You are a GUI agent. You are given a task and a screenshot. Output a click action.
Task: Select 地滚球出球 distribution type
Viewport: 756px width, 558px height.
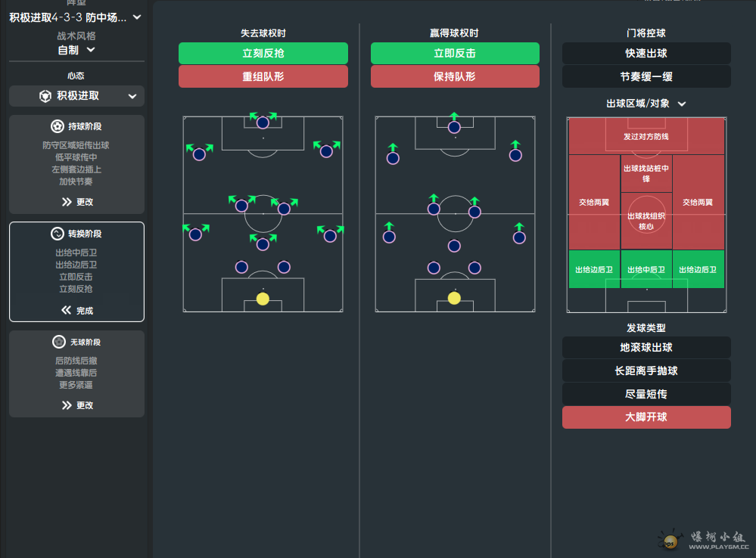(x=646, y=347)
